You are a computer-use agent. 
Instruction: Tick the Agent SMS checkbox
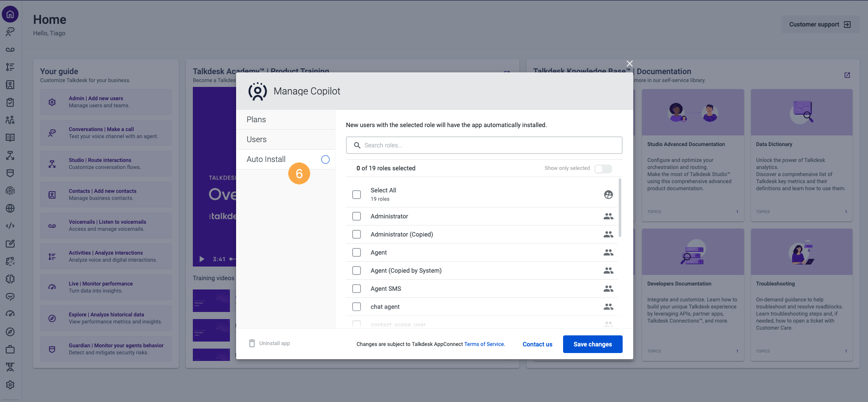click(357, 288)
